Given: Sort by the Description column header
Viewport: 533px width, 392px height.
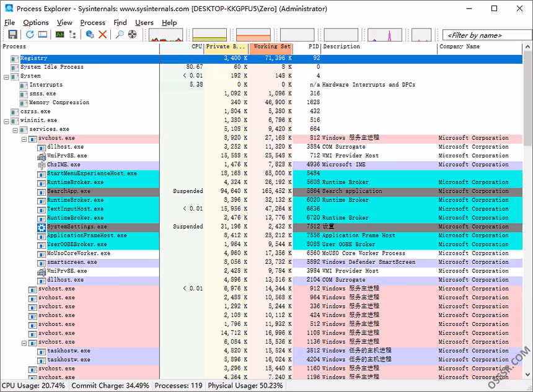Looking at the screenshot, I should [379, 48].
